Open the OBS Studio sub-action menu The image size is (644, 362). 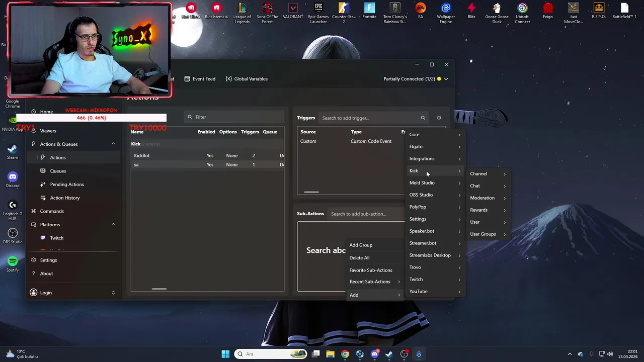point(435,195)
